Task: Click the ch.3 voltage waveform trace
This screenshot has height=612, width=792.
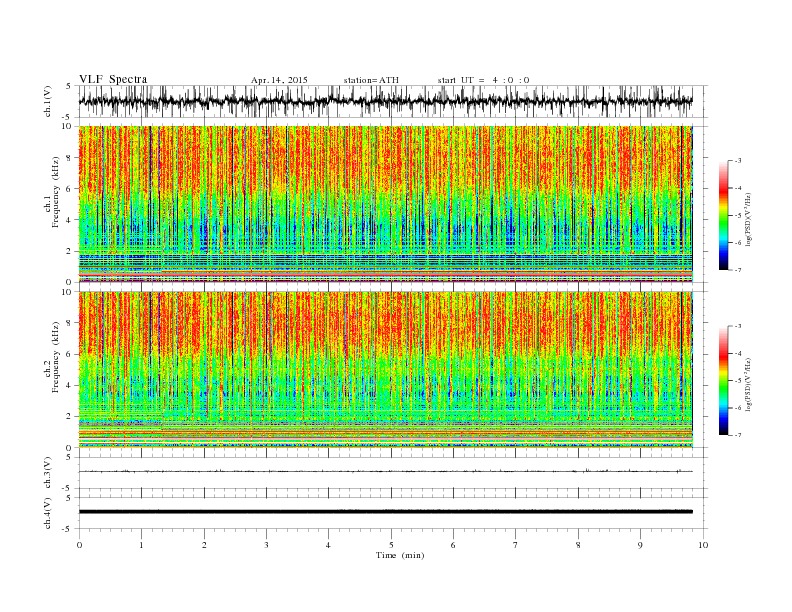Action: pos(385,472)
